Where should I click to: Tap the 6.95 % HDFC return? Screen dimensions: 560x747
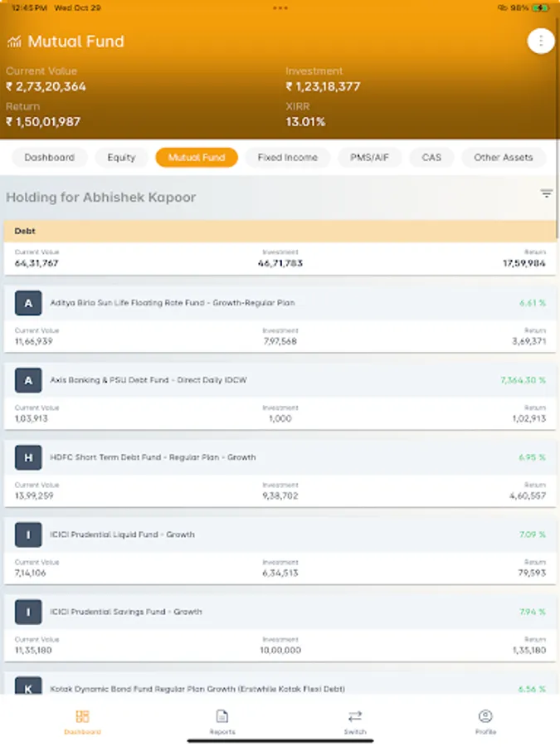pos(533,457)
